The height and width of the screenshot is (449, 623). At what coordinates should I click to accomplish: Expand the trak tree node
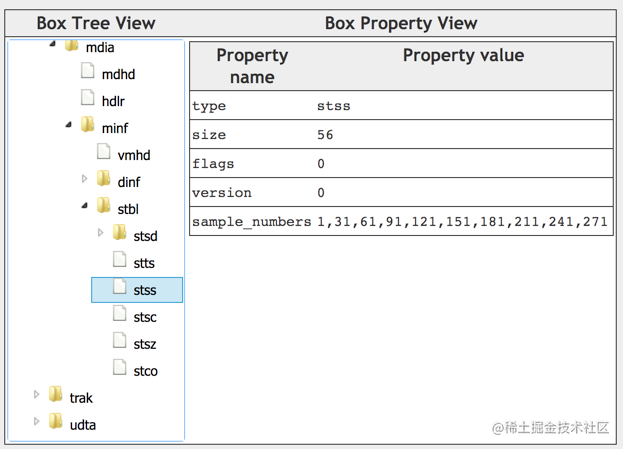click(37, 395)
